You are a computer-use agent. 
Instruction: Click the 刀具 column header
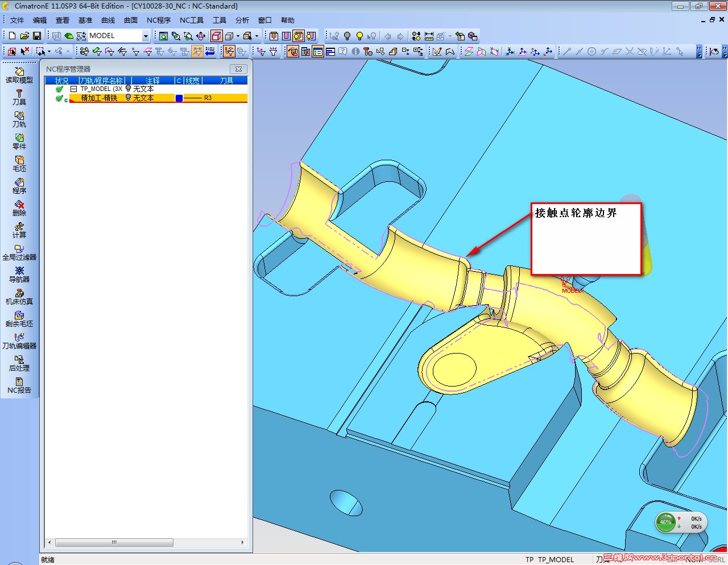[226, 81]
